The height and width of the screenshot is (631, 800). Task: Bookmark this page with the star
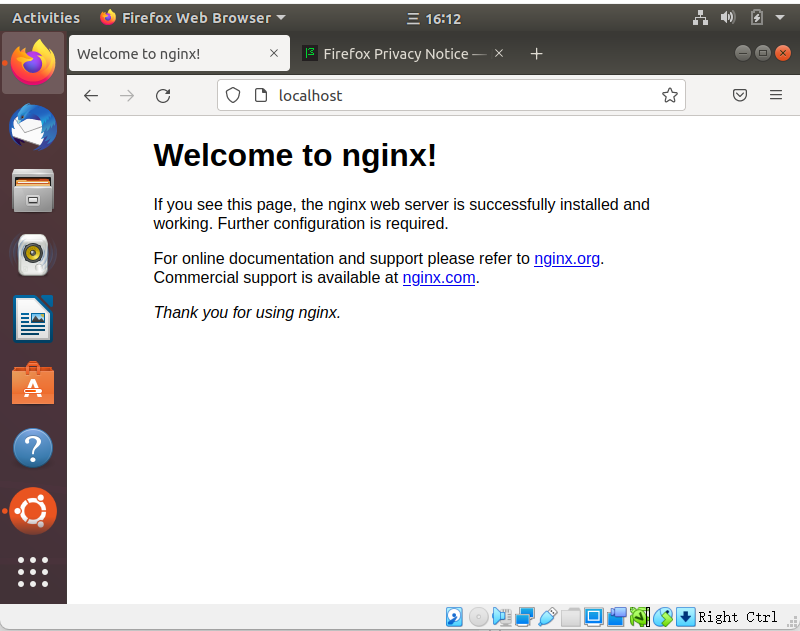tap(669, 95)
